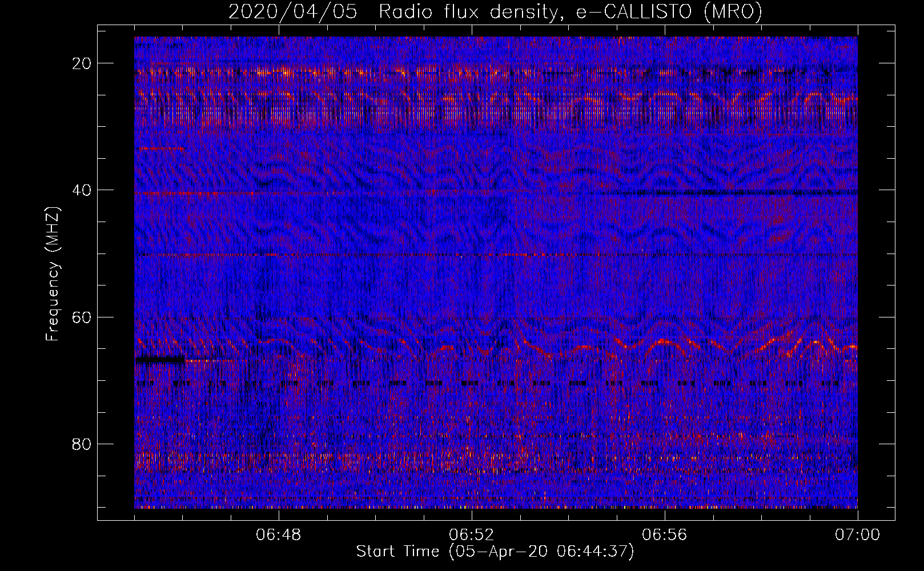Click the '40' frequency tick label

click(82, 190)
